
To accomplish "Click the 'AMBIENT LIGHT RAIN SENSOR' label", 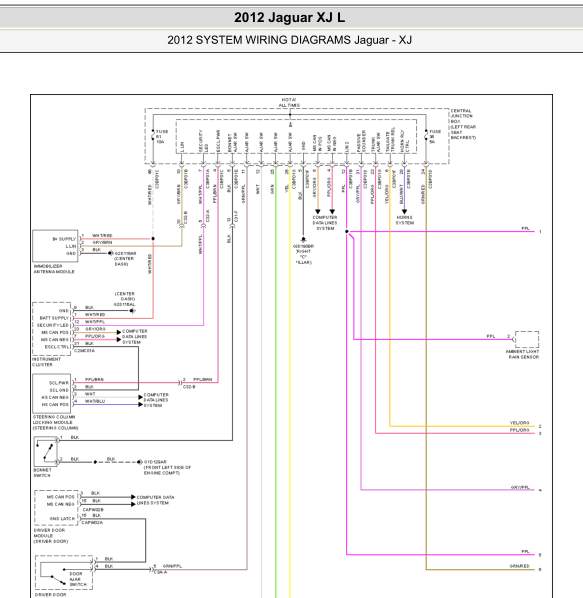I will tap(522, 354).
